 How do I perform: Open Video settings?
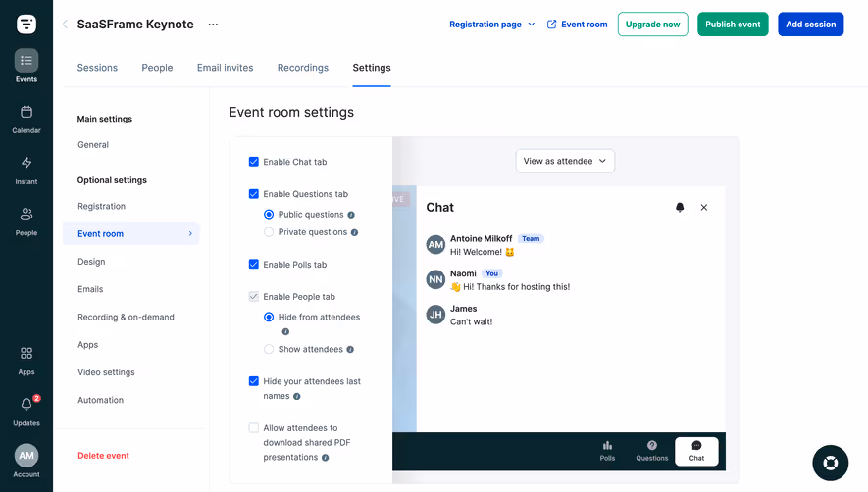pos(106,371)
